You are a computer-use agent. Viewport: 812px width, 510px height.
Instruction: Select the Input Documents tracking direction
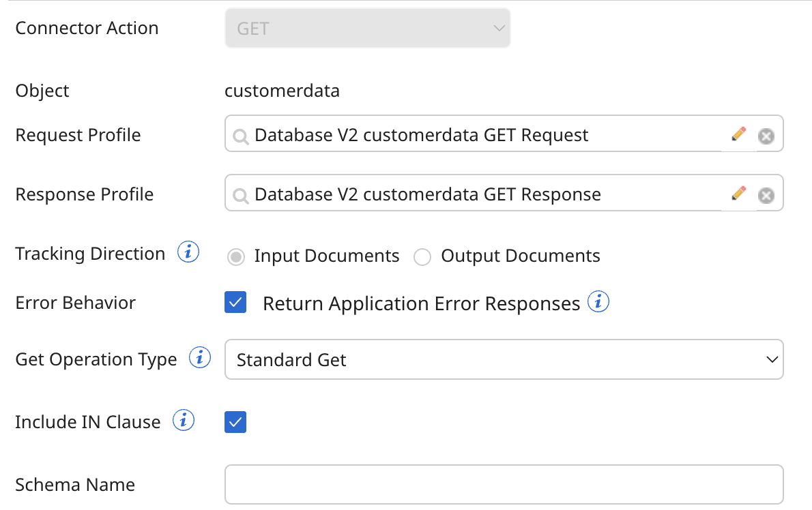(x=235, y=256)
